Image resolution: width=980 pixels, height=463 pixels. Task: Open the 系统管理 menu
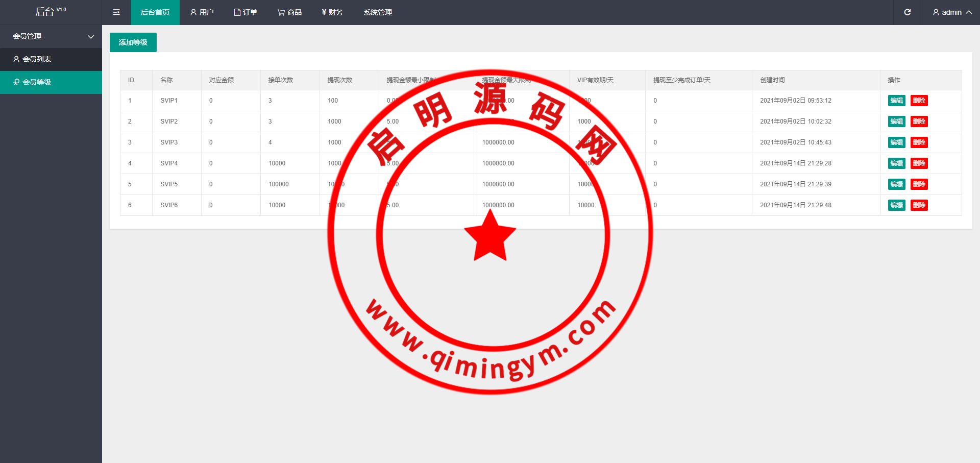[377, 12]
